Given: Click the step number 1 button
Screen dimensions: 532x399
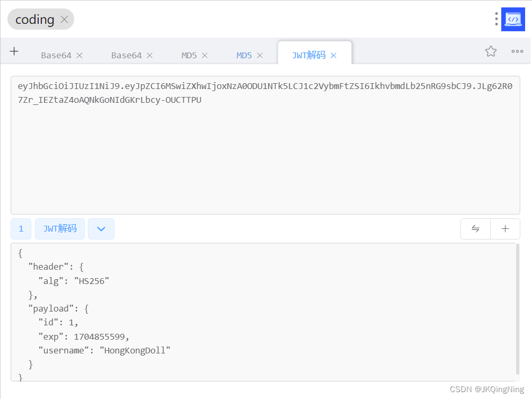Looking at the screenshot, I should pyautogui.click(x=21, y=229).
